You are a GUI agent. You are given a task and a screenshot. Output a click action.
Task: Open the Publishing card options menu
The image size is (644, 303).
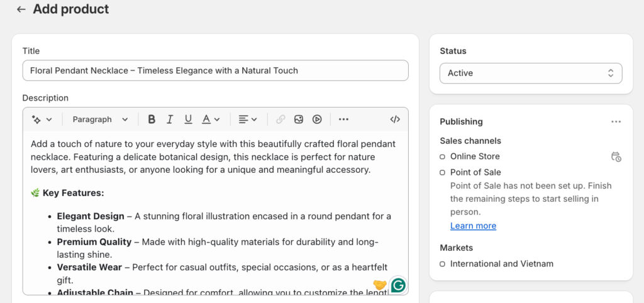tap(616, 122)
